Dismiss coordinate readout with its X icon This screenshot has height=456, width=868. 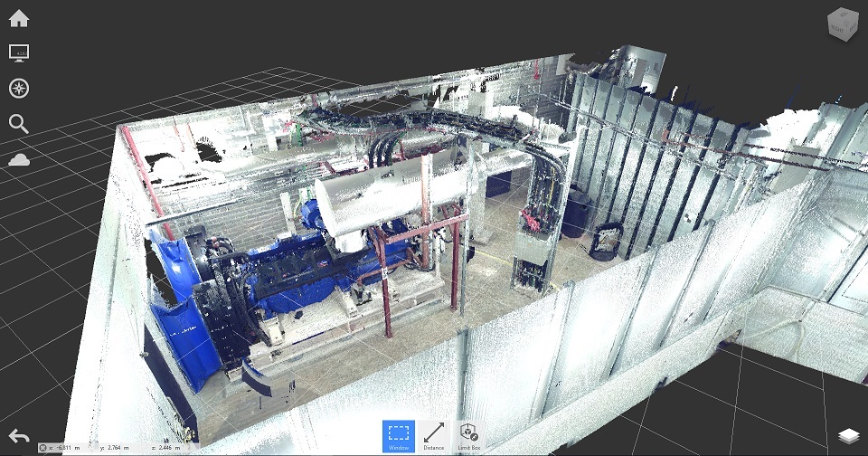(42, 448)
